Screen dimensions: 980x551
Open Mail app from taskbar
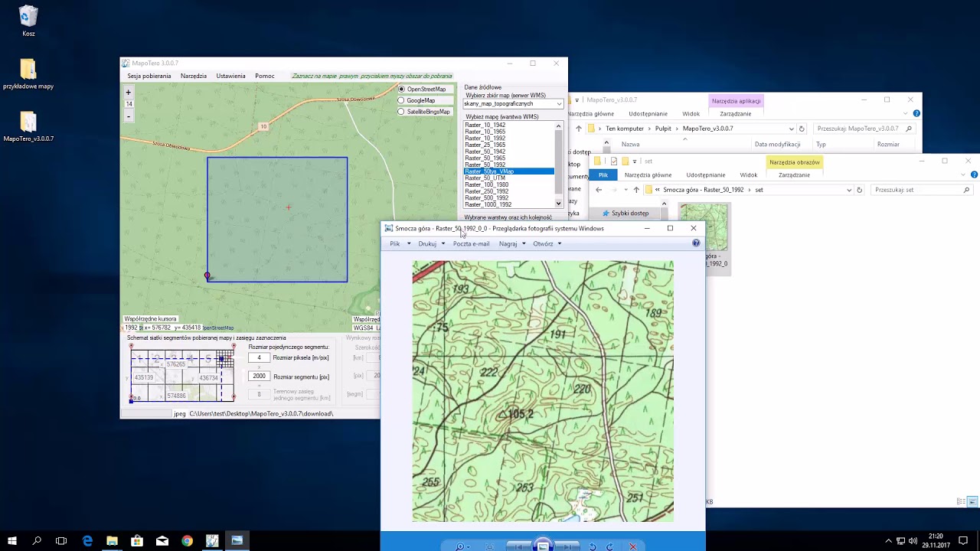click(162, 540)
